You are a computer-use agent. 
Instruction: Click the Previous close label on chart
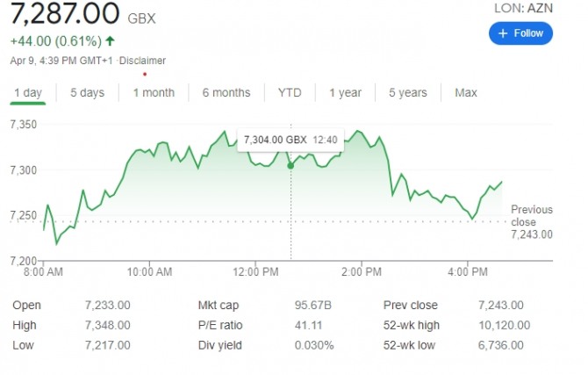pyautogui.click(x=532, y=215)
